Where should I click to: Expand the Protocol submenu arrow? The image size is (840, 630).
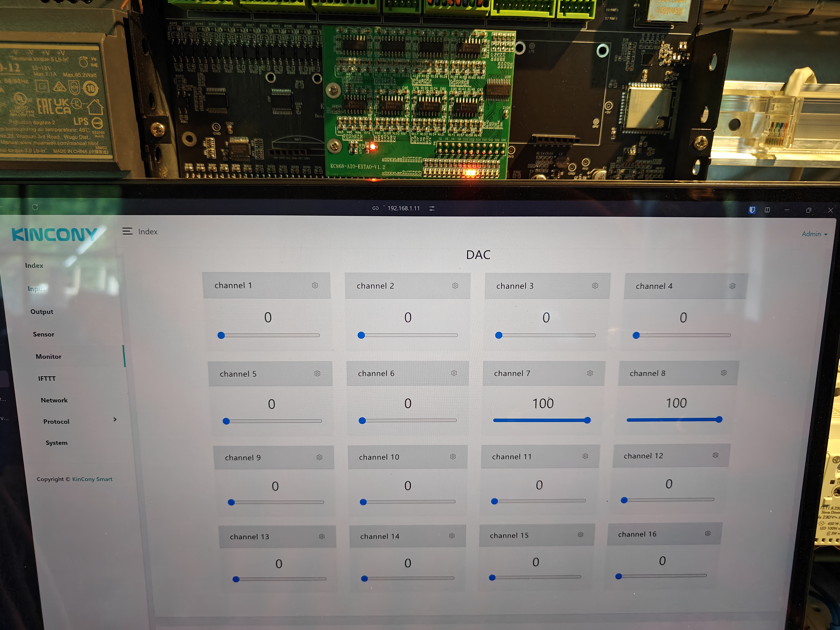pos(115,419)
